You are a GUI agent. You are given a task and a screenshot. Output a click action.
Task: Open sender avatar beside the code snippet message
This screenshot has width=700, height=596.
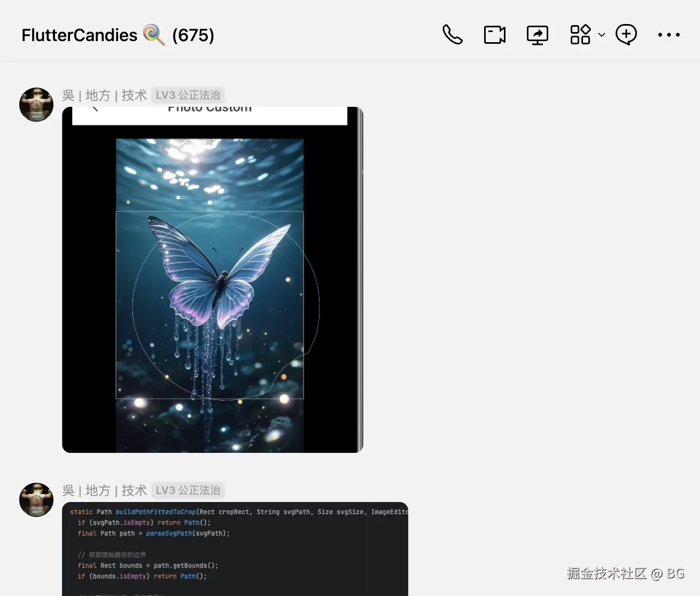36,500
